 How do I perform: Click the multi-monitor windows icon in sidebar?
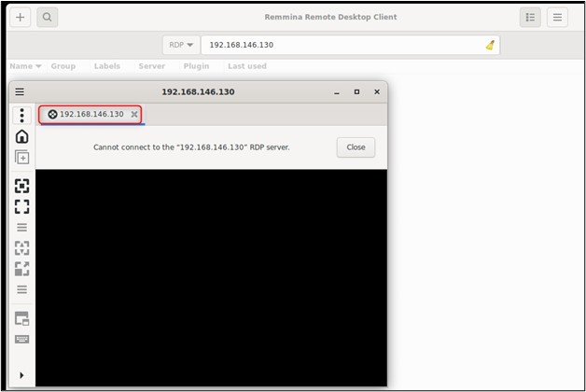[22, 318]
